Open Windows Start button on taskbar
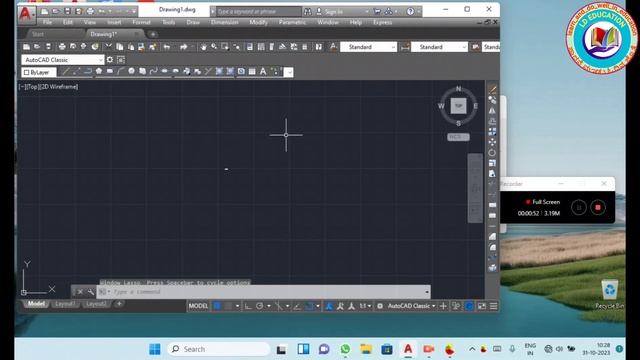 pyautogui.click(x=155, y=349)
